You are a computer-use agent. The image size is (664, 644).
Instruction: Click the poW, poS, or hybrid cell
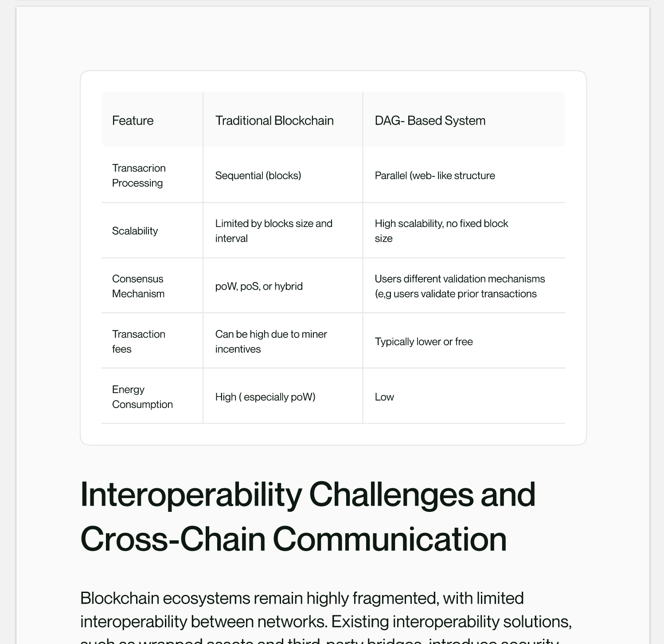[259, 287]
